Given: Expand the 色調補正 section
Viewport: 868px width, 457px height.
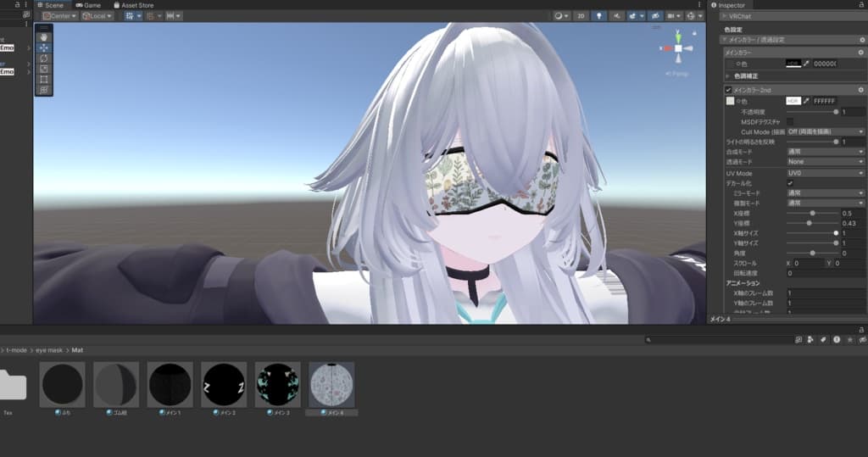Looking at the screenshot, I should click(728, 75).
